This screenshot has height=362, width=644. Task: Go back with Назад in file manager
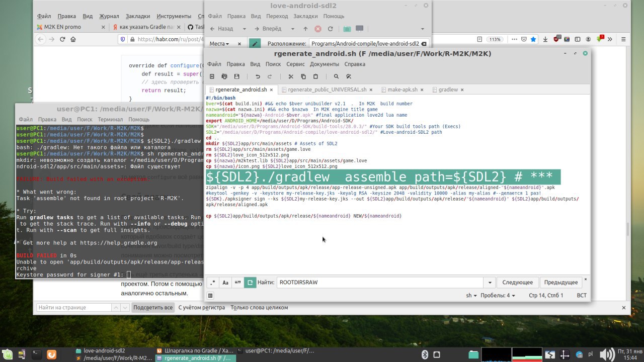(221, 29)
